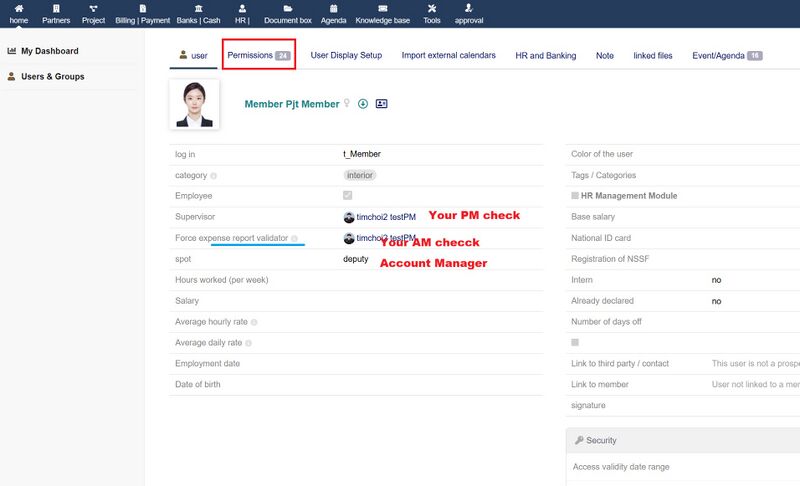Open the Partners menu icon
This screenshot has width=800, height=486.
click(x=56, y=8)
